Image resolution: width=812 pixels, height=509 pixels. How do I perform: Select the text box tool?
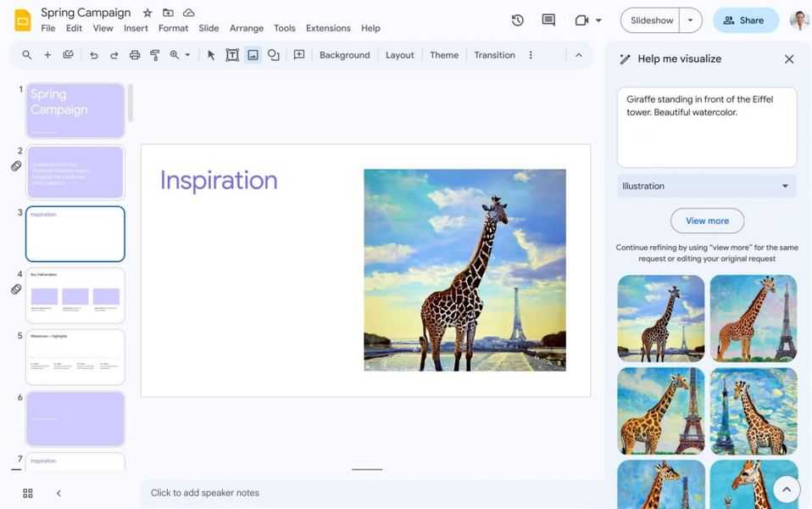point(232,55)
